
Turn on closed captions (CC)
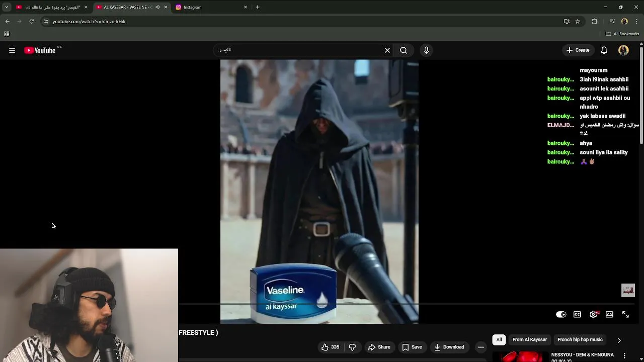[577, 314]
